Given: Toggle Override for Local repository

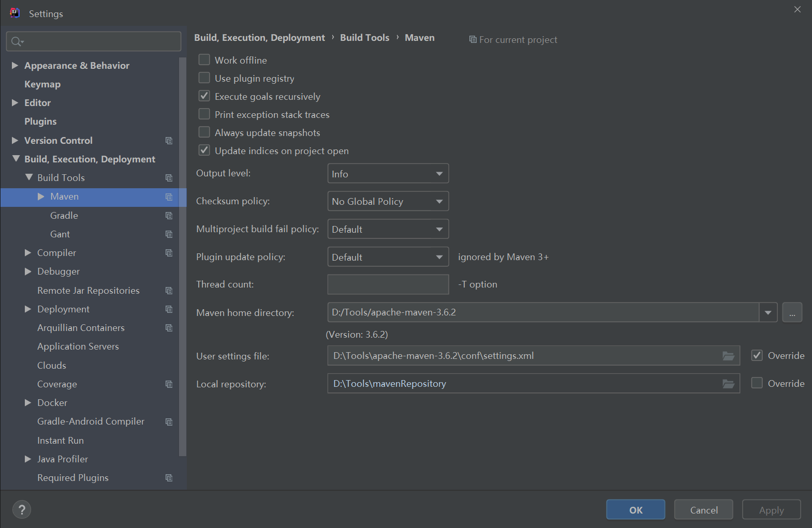Looking at the screenshot, I should click(757, 383).
